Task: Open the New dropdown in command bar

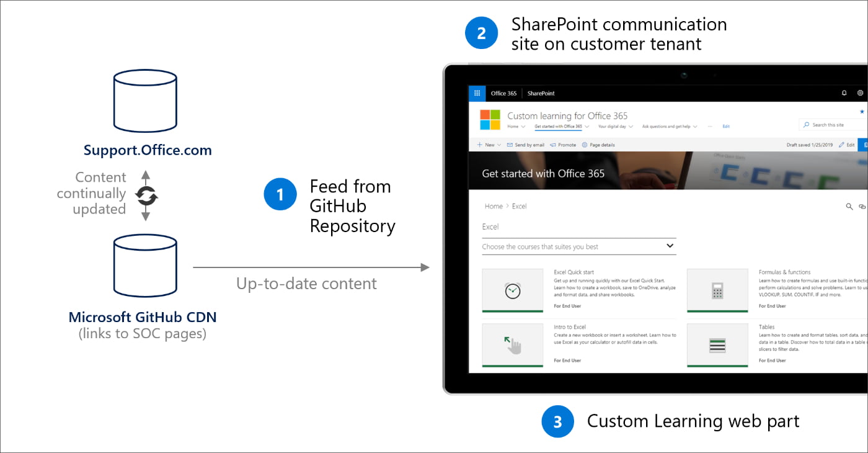Action: [489, 145]
